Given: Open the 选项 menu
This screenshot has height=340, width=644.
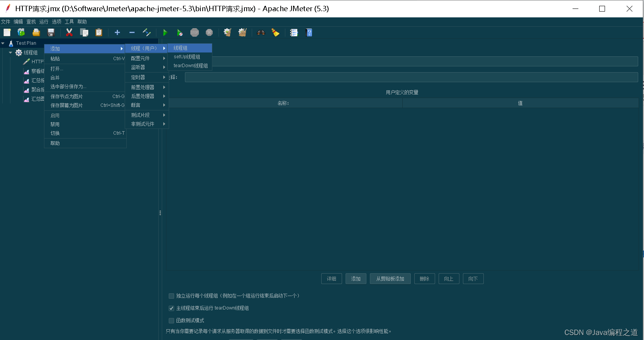Looking at the screenshot, I should (57, 22).
